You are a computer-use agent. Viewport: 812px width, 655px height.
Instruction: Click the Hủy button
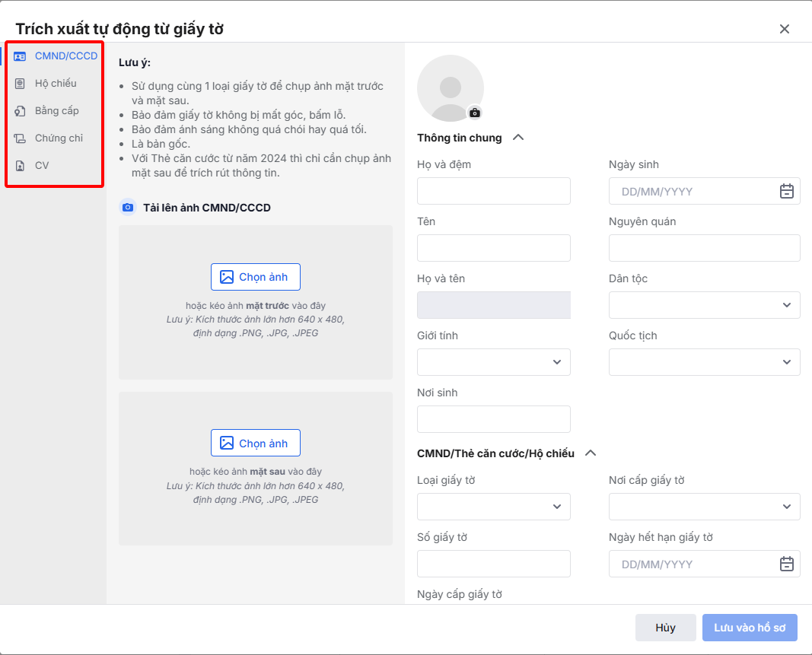[665, 628]
